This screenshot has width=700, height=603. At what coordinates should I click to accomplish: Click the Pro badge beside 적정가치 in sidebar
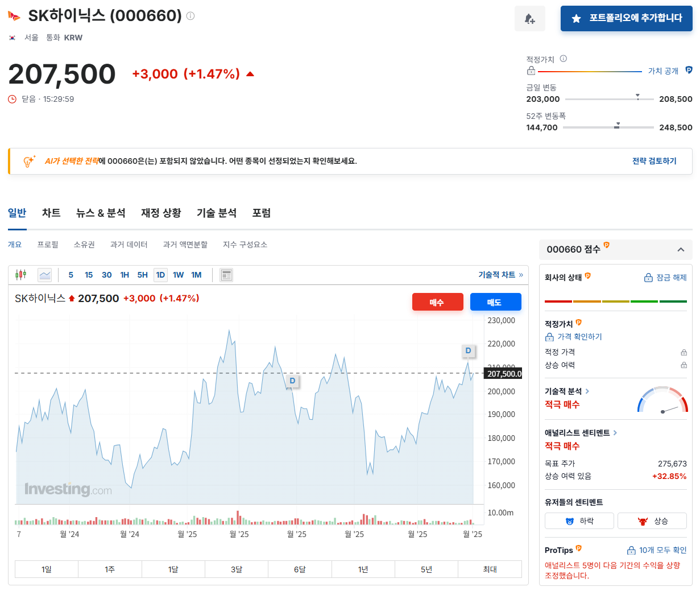(579, 323)
